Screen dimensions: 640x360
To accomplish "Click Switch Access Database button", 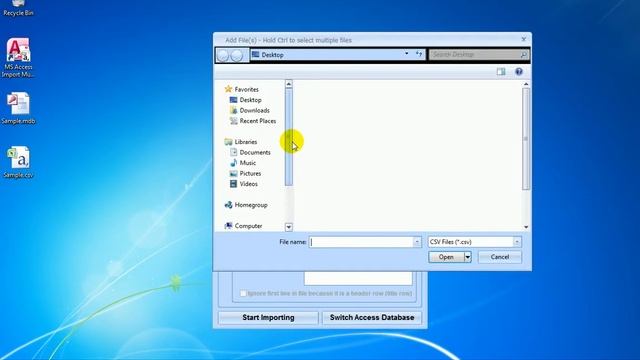I will [x=372, y=318].
